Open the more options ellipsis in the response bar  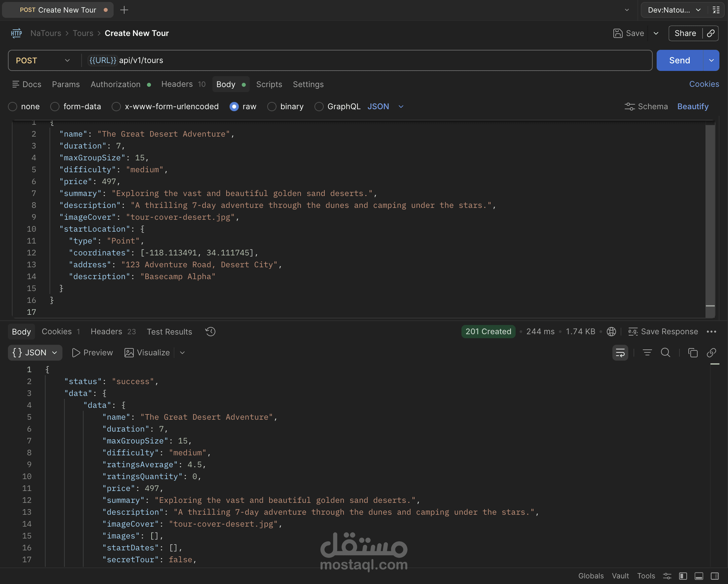pyautogui.click(x=711, y=332)
